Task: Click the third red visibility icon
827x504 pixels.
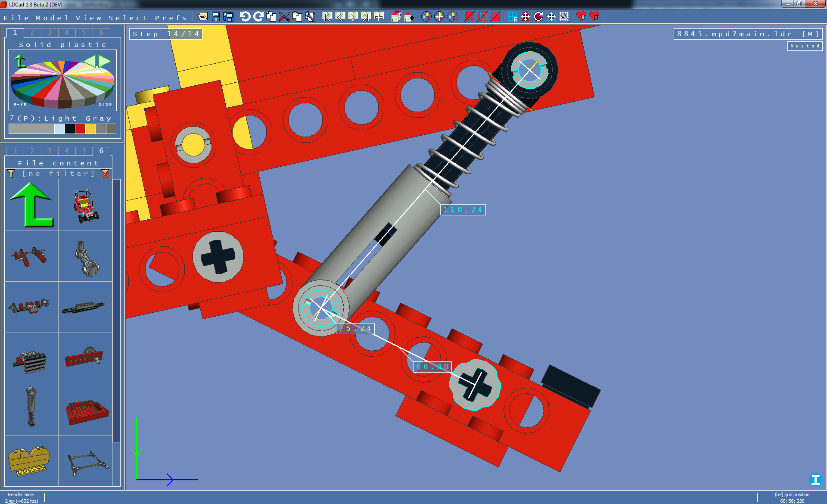Action: click(495, 17)
